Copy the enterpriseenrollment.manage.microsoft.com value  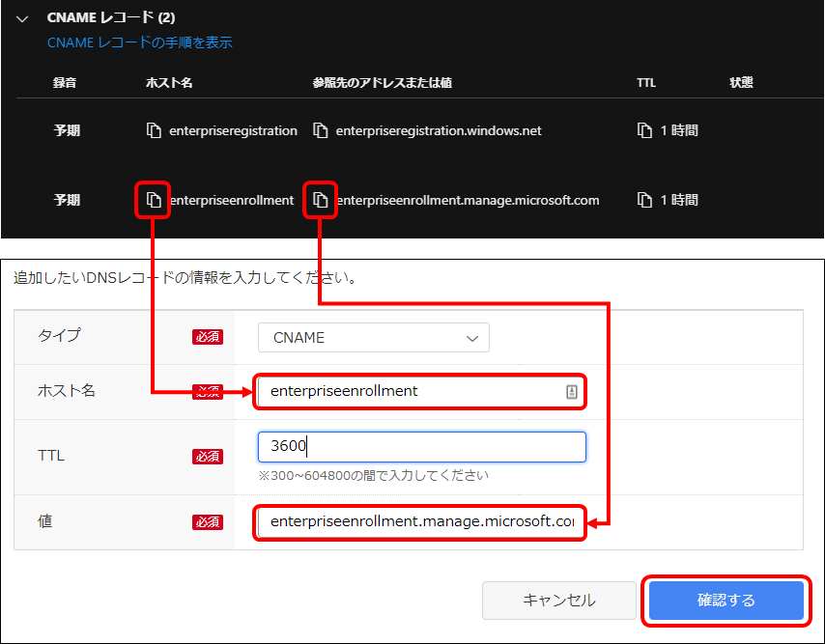click(320, 200)
